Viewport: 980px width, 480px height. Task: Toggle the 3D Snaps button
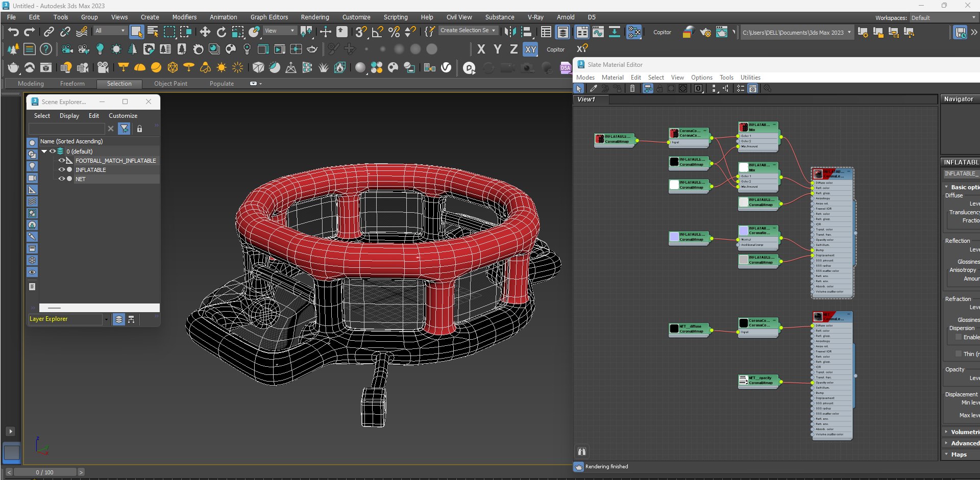pyautogui.click(x=361, y=32)
